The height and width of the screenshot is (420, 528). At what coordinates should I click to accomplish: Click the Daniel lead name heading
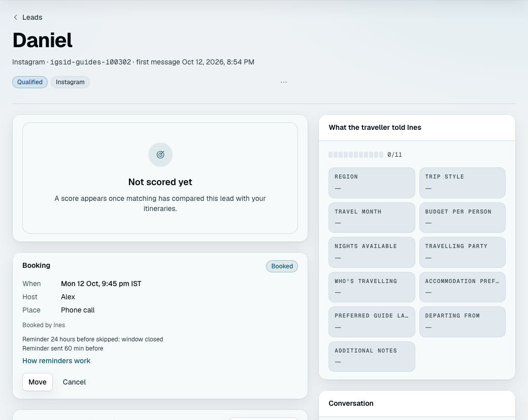click(43, 41)
